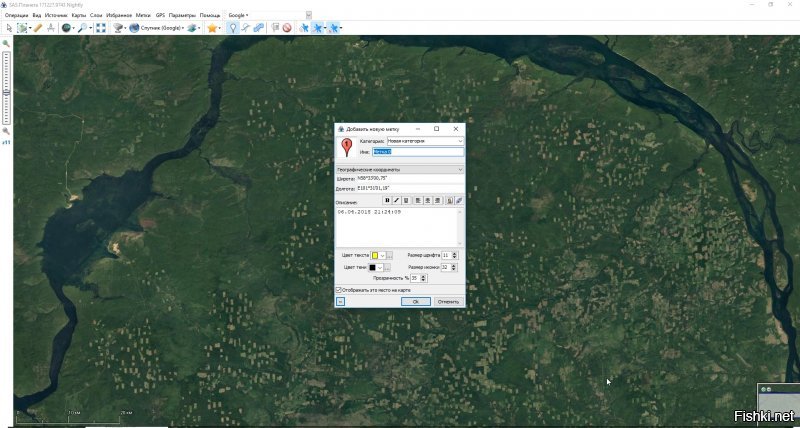The image size is (800, 428).
Task: Click the satellite dish download source icon
Action: [118, 28]
